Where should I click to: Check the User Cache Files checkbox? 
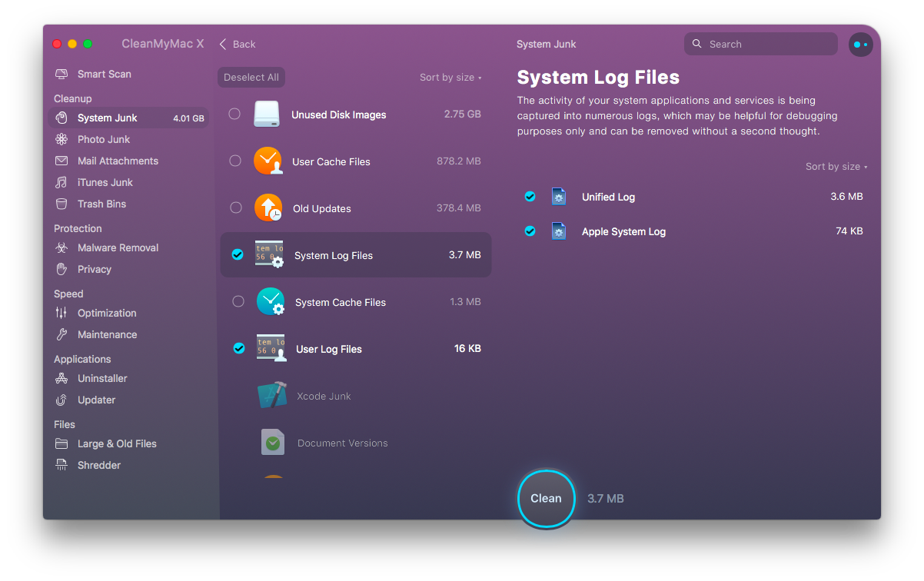point(236,161)
